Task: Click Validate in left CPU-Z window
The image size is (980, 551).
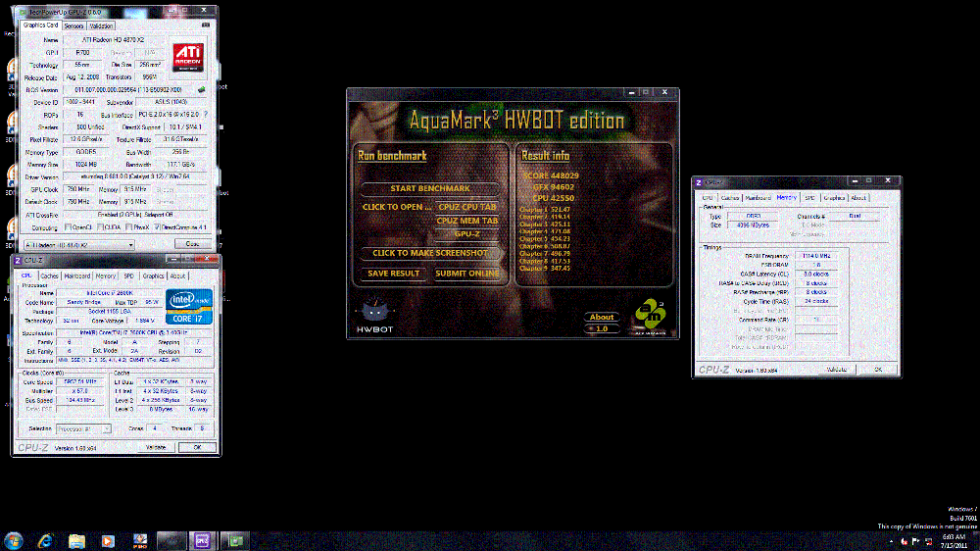Action: coord(156,448)
